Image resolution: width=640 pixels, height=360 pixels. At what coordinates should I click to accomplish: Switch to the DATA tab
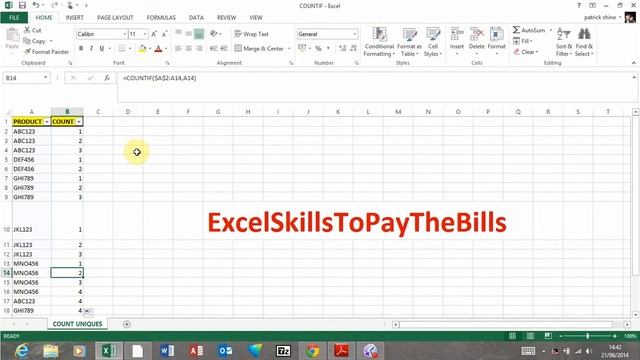pos(196,18)
